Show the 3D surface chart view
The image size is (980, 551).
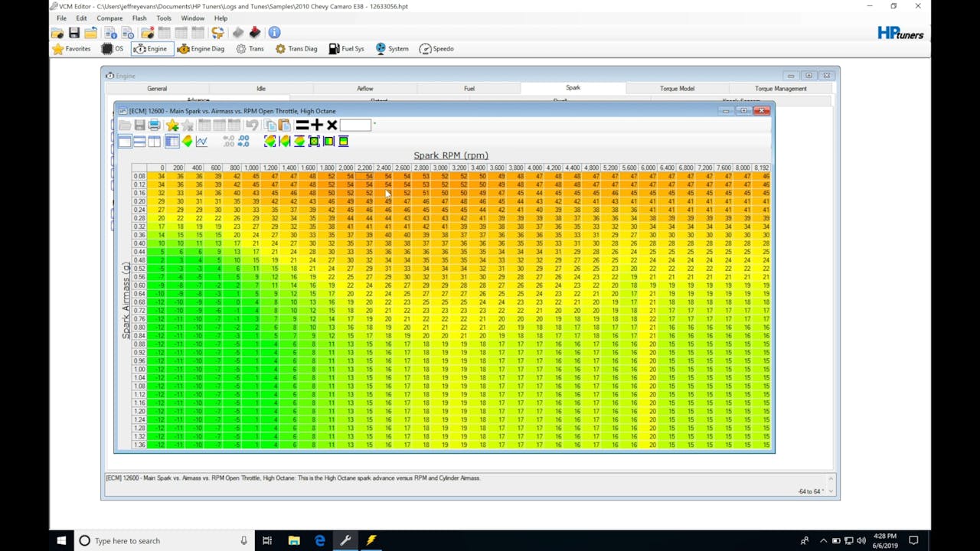point(187,142)
